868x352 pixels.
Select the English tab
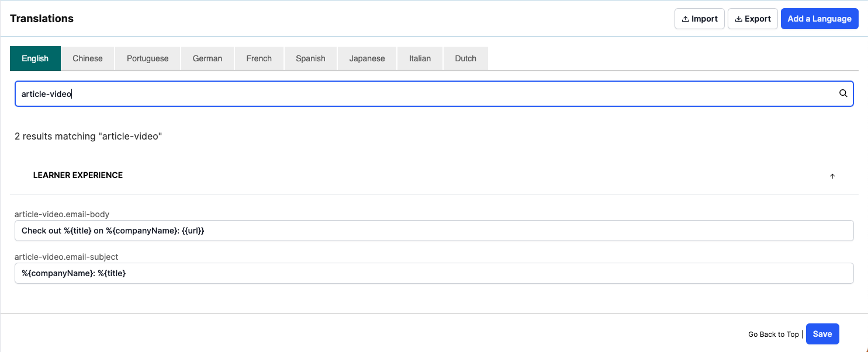pyautogui.click(x=35, y=58)
